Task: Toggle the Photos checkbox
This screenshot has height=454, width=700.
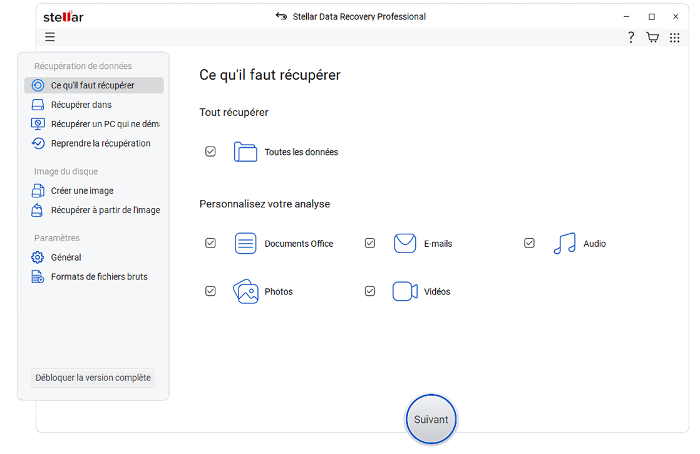Action: 210,291
